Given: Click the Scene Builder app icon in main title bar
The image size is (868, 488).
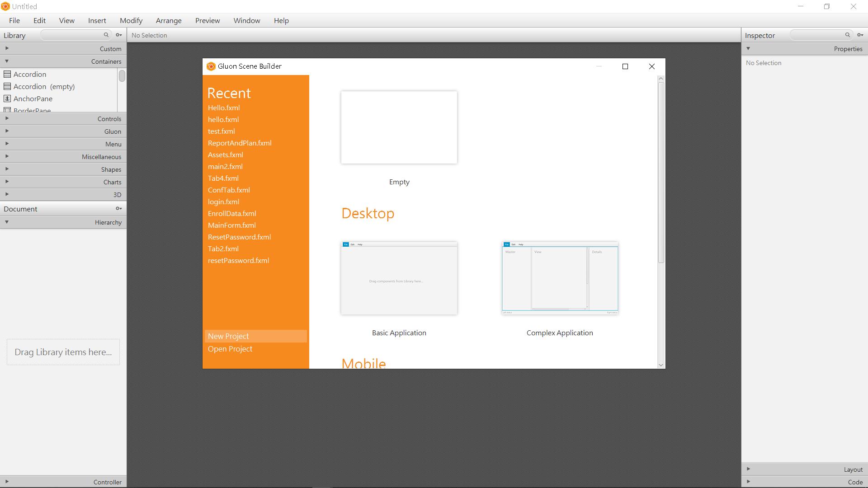Looking at the screenshot, I should [5, 6].
